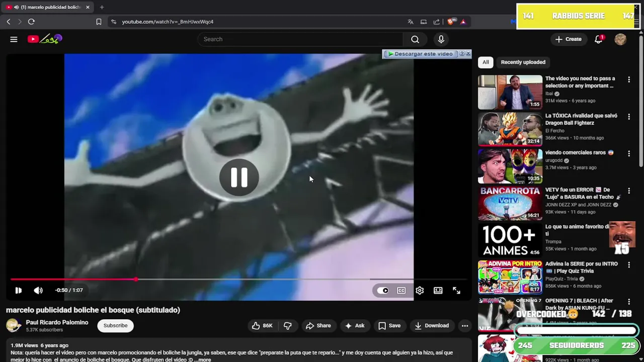Open options for OPENING 7 BLEACH video
The height and width of the screenshot is (362, 644).
628,302
